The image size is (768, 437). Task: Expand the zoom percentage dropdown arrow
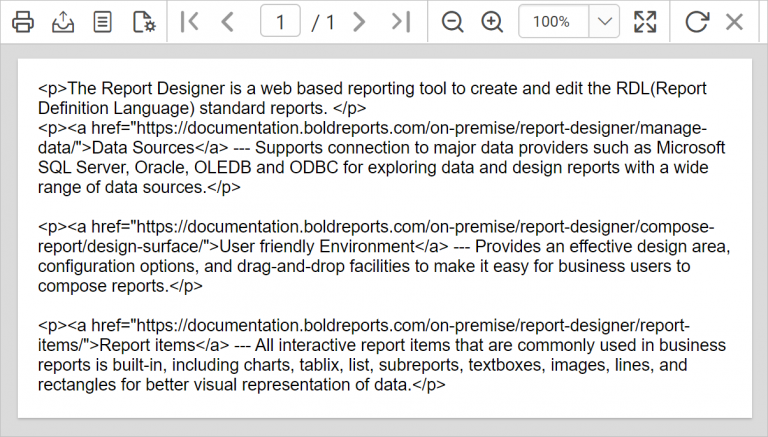(x=604, y=22)
